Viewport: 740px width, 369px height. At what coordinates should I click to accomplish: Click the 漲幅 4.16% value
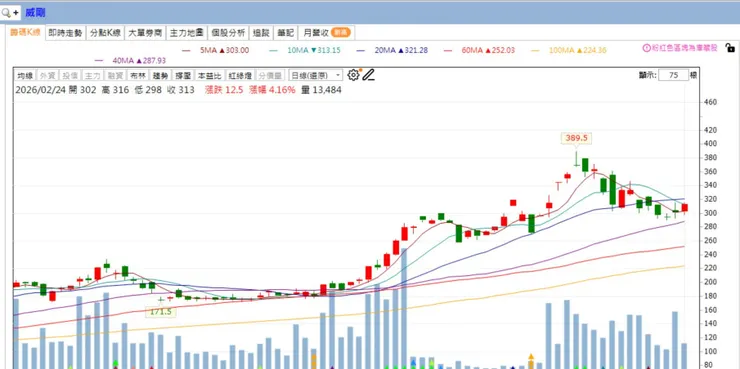(272, 90)
